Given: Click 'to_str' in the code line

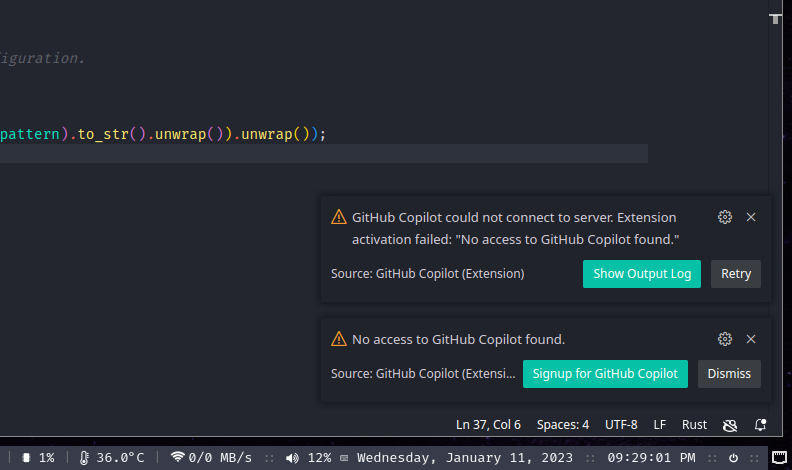Looking at the screenshot, I should (103, 134).
